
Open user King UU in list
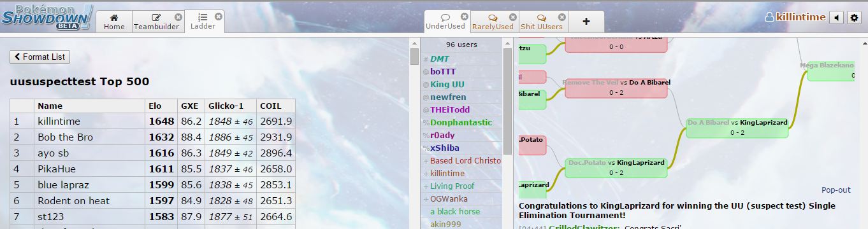point(461,84)
